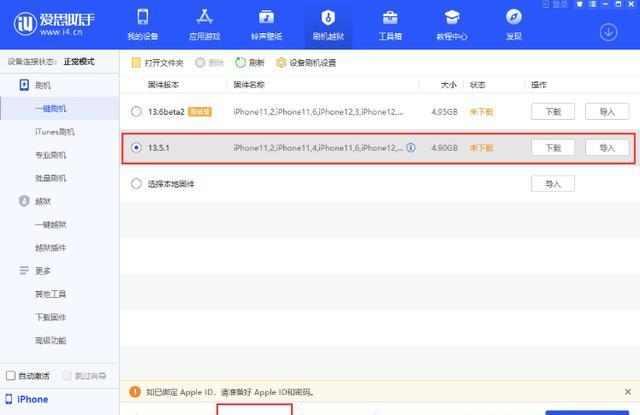Click the greyed 删除 toolbar item
Screen dimensions: 640x415
tap(209, 63)
